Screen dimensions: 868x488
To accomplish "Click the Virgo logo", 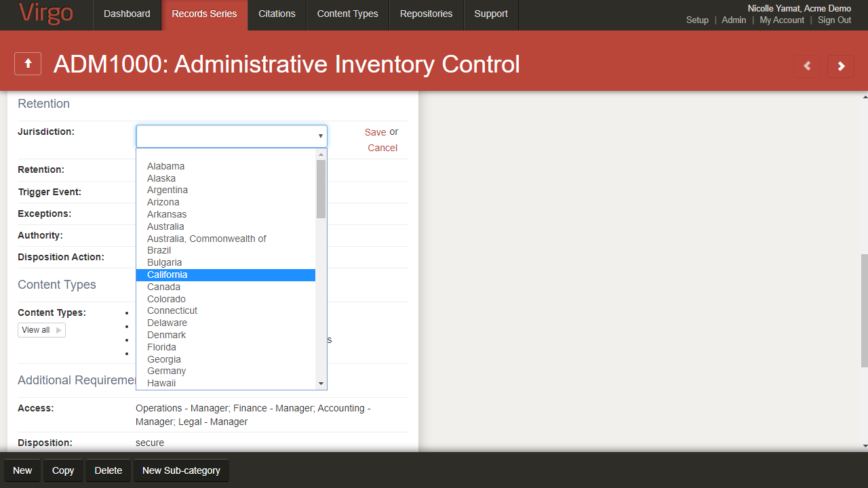I will point(46,14).
